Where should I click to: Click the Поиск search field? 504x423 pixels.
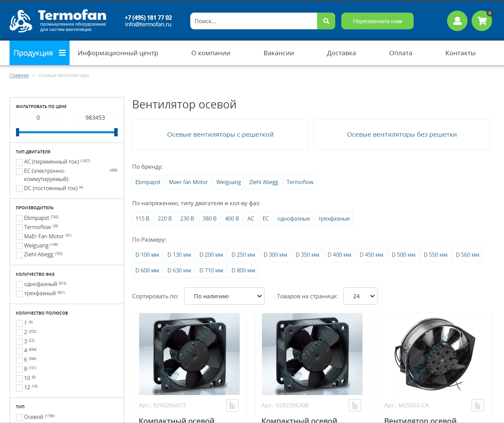pos(254,21)
